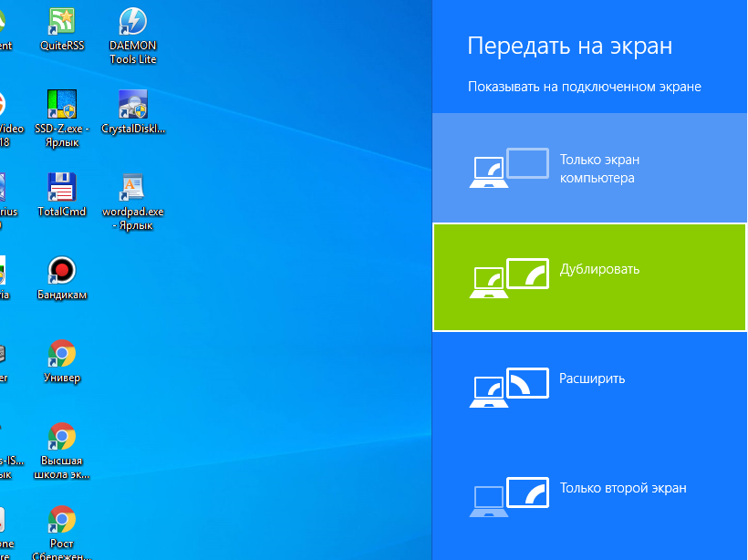Image resolution: width=748 pixels, height=560 pixels.
Task: Select the TotalCmd floppy disk icon
Action: [62, 187]
